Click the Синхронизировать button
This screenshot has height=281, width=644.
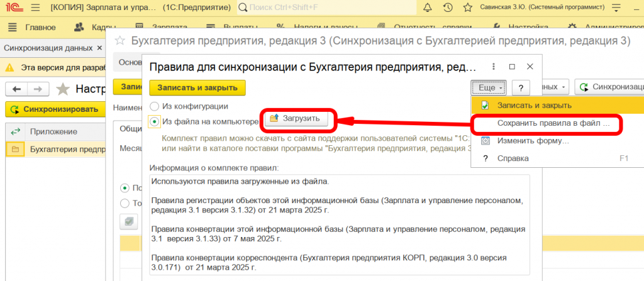pyautogui.click(x=56, y=109)
